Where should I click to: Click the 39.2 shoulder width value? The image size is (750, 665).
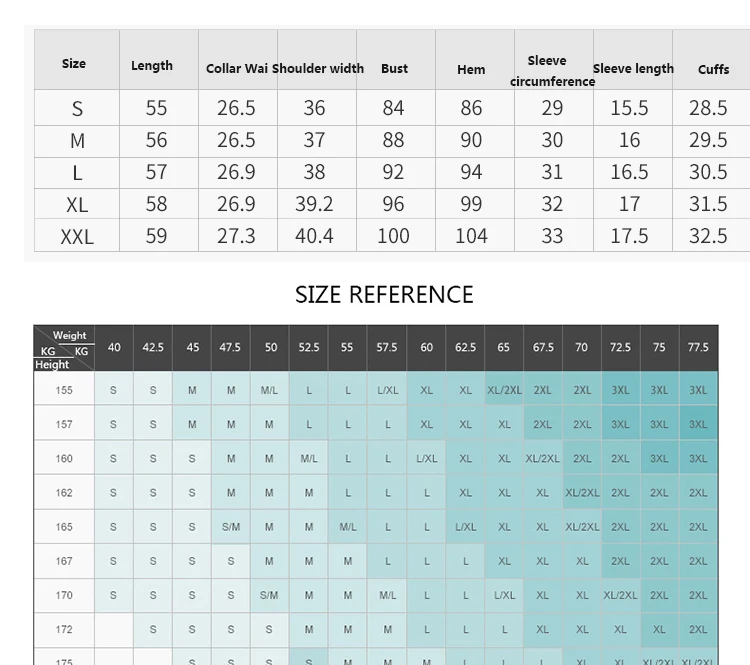[314, 204]
